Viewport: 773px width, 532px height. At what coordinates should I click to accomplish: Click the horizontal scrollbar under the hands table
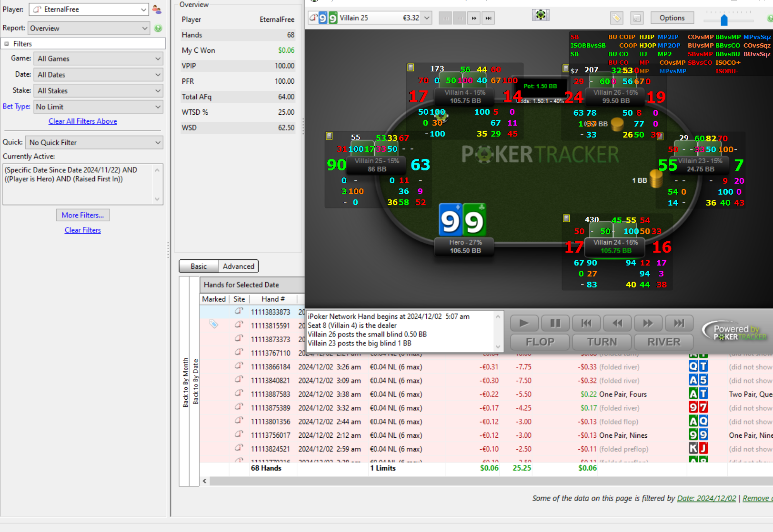[491, 481]
